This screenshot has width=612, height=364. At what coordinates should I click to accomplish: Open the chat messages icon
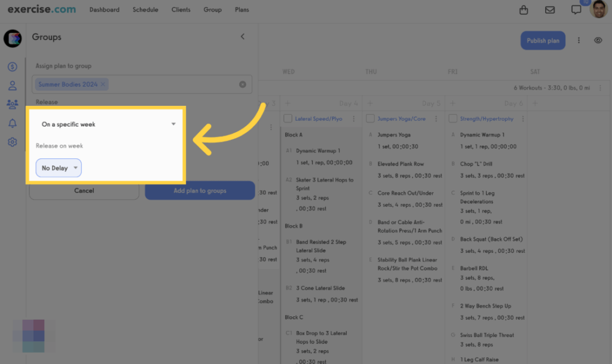pos(576,10)
